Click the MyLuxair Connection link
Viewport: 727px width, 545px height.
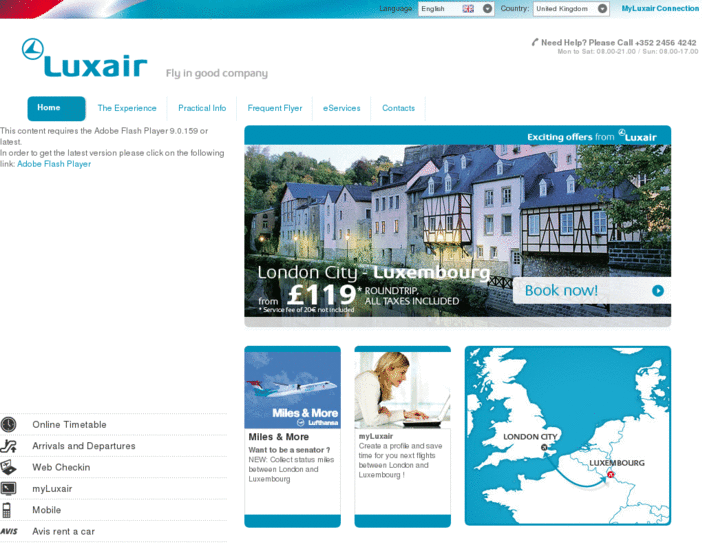pos(660,8)
